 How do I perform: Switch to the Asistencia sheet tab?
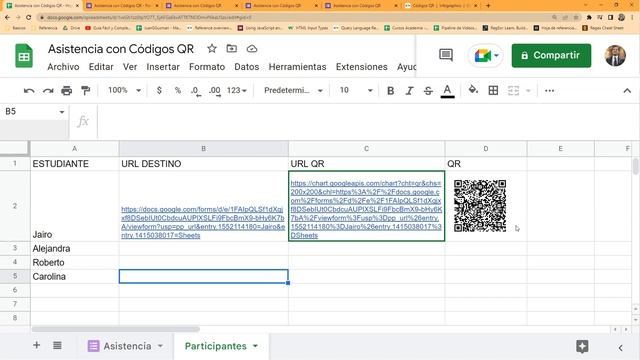[x=127, y=346]
